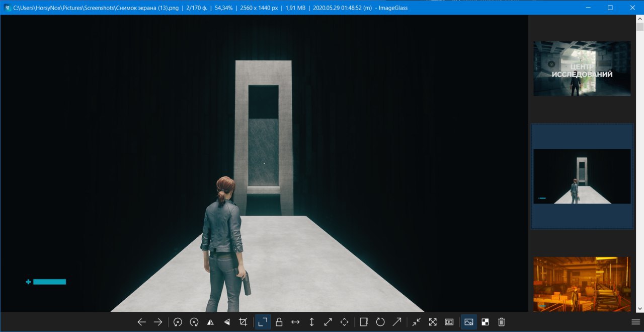Click the scrollbar up arrow
The image size is (644, 332).
point(640,19)
